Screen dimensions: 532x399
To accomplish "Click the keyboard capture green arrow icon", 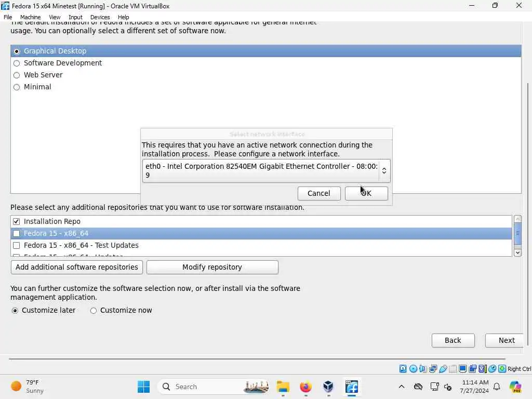I will coord(502,369).
